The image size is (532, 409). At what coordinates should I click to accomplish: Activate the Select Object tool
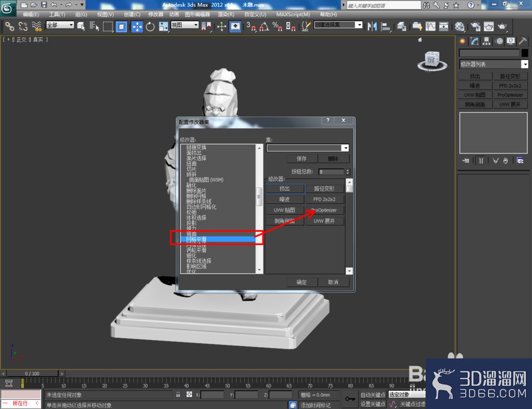coord(81,26)
